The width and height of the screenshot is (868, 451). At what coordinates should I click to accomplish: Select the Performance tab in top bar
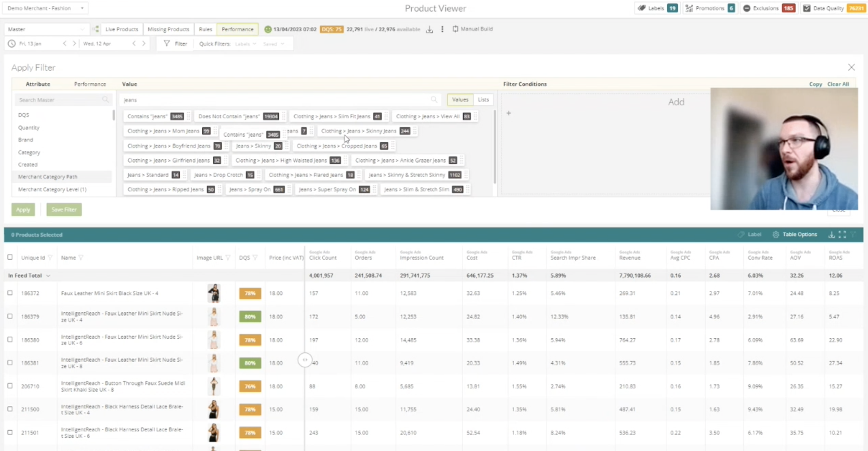pos(238,29)
